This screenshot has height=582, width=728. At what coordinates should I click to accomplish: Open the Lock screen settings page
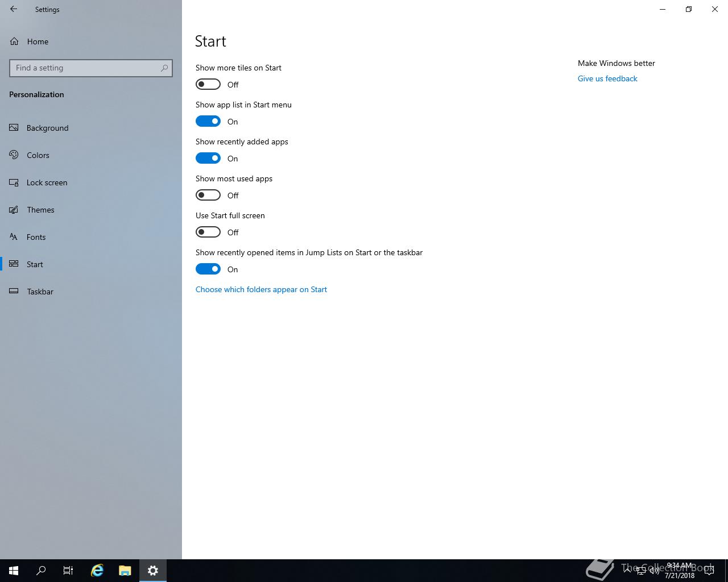click(x=91, y=182)
